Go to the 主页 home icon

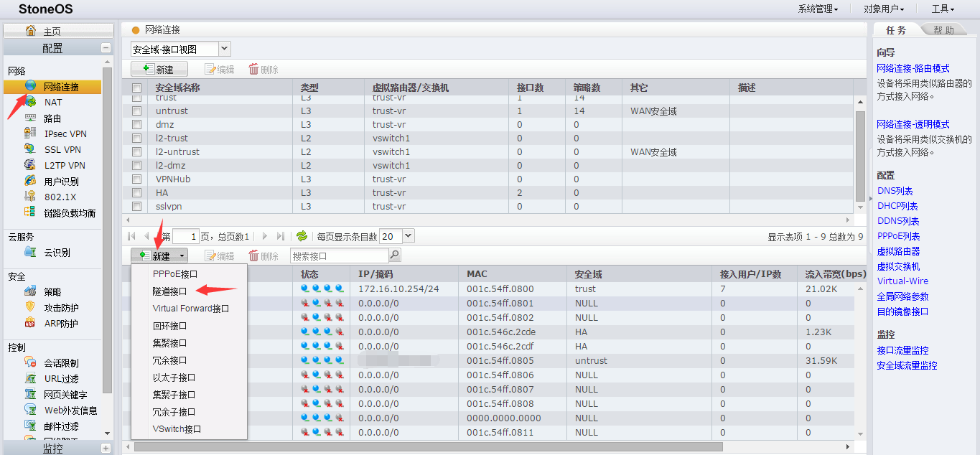[31, 31]
